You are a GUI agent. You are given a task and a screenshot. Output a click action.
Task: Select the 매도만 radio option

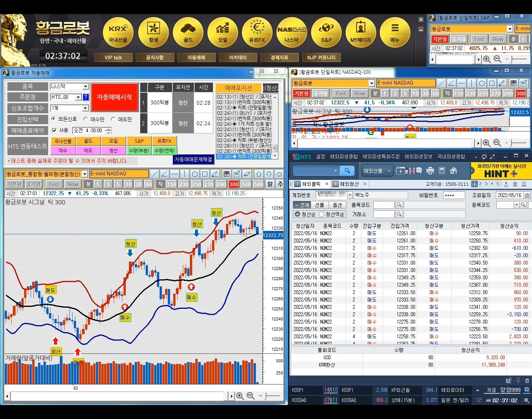113,119
